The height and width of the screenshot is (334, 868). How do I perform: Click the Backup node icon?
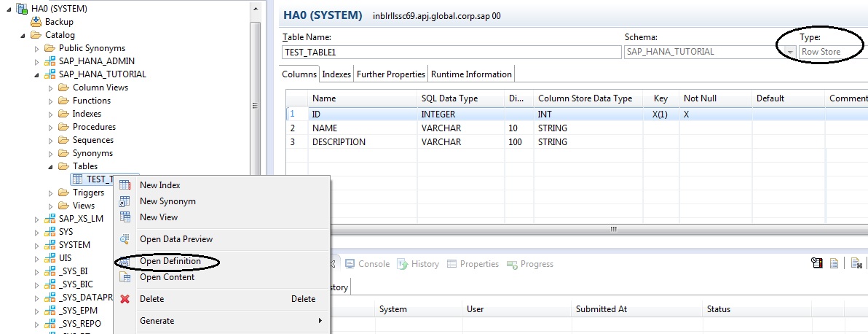pos(36,22)
